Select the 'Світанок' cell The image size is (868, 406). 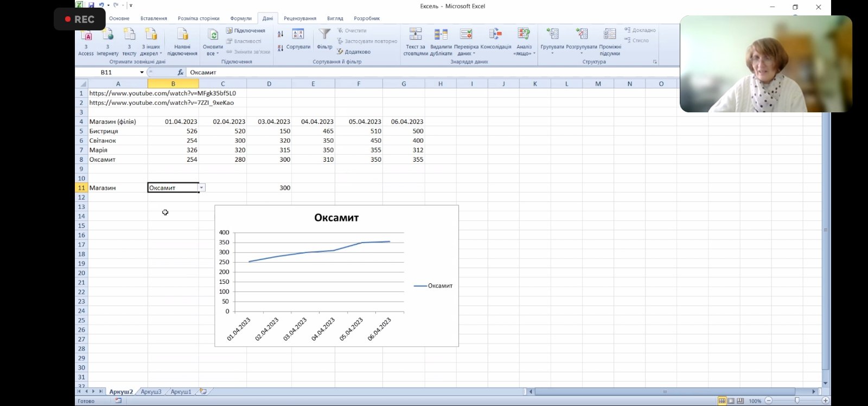pyautogui.click(x=118, y=141)
